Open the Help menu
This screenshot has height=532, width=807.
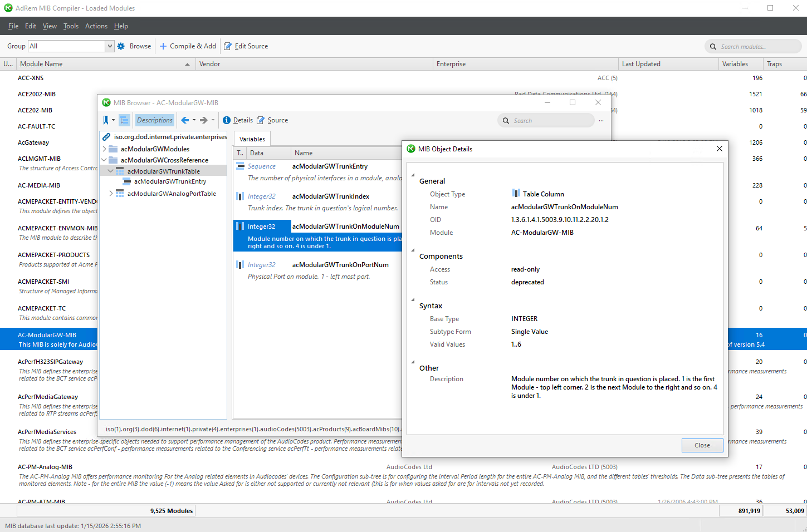coord(121,26)
